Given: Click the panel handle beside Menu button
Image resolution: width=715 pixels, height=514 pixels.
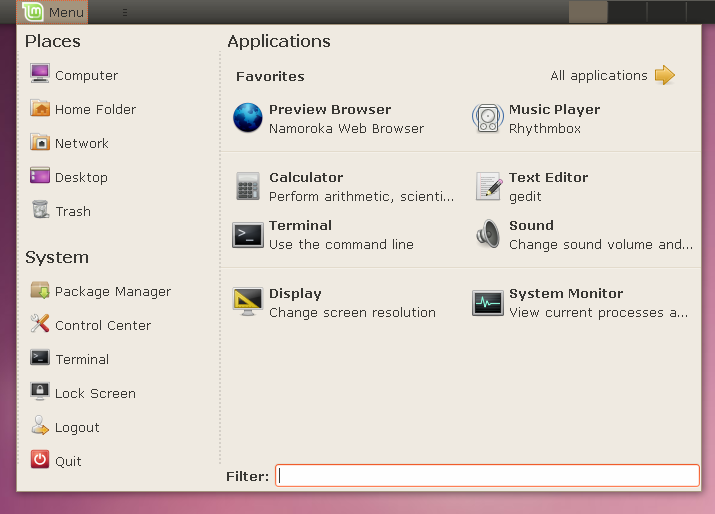Looking at the screenshot, I should [125, 12].
